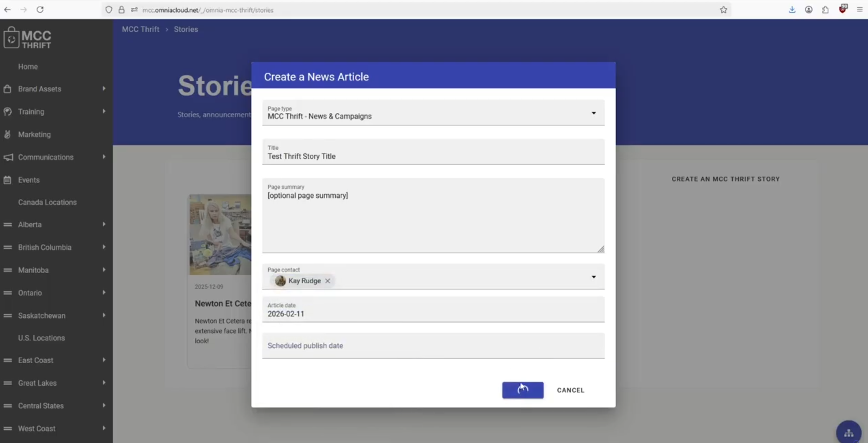Expand the Training submenu arrow
Image resolution: width=868 pixels, height=443 pixels.
pyautogui.click(x=104, y=112)
